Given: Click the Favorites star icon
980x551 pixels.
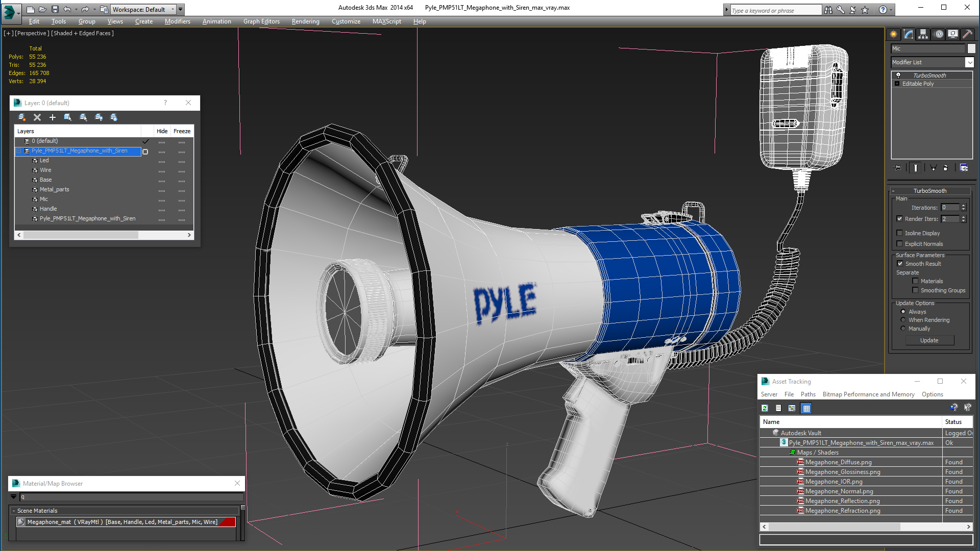Looking at the screenshot, I should (x=865, y=10).
